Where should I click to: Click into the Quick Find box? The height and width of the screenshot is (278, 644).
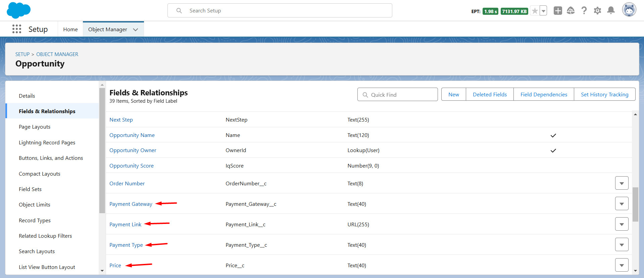(398, 94)
